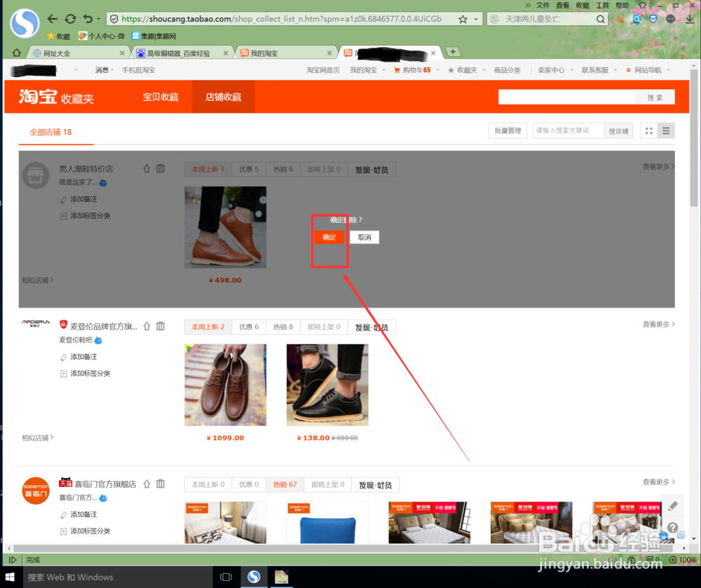Open 淘宝网首页 link
Viewport: 701px width, 588px height.
coord(322,70)
